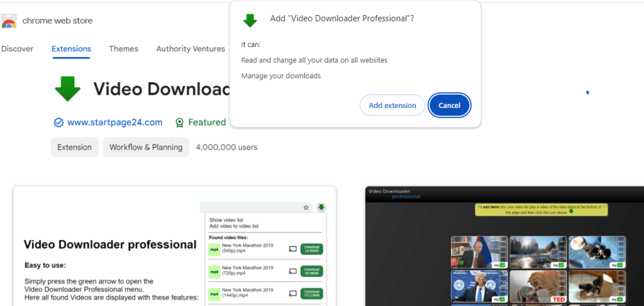Click the Easy to use heading

45,265
